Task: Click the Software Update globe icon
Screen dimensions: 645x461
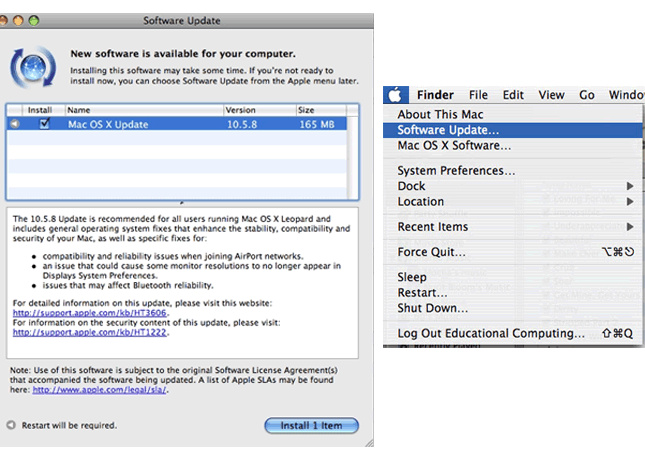Action: pyautogui.click(x=33, y=67)
